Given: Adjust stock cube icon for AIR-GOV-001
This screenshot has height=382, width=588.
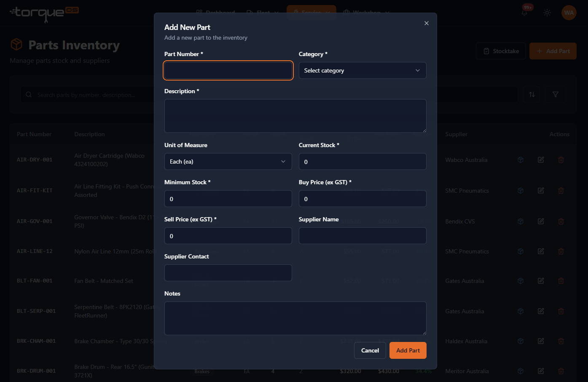Looking at the screenshot, I should (521, 221).
